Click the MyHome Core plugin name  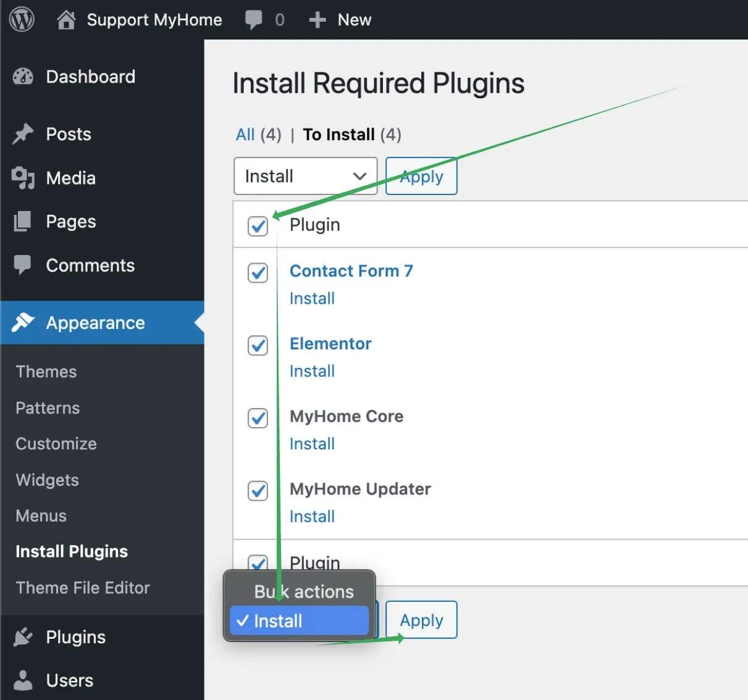(347, 416)
